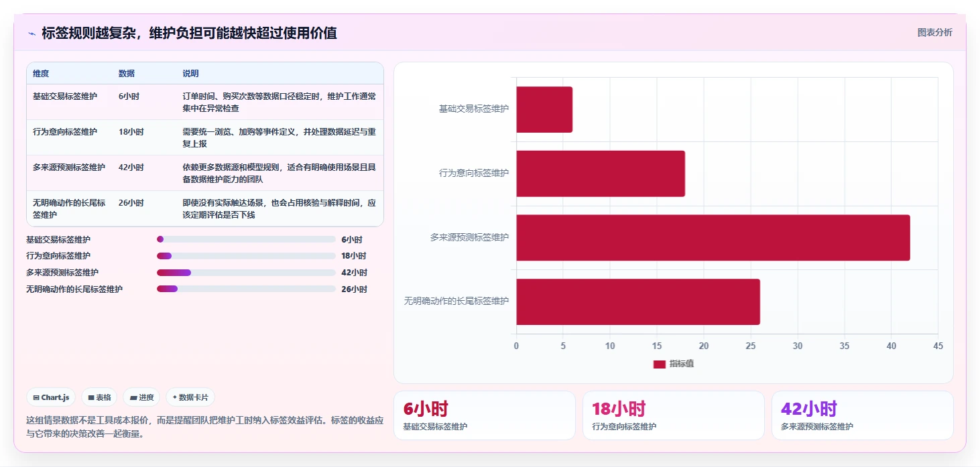Viewport: 980px width, 467px height.
Task: Click the 无明确动作的长尾标签维护 chart bar
Action: (x=638, y=302)
